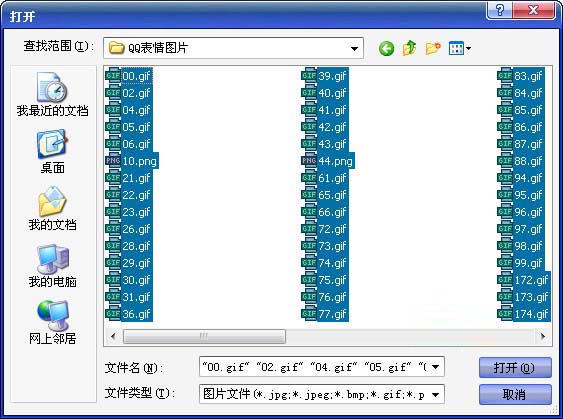The image size is (563, 419).
Task: Go to 桌面 in the sidebar
Action: tap(52, 152)
